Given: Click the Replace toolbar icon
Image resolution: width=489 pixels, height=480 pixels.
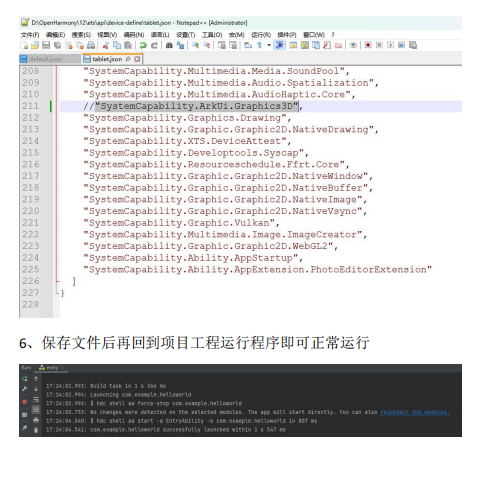Looking at the screenshot, I should tap(180, 45).
